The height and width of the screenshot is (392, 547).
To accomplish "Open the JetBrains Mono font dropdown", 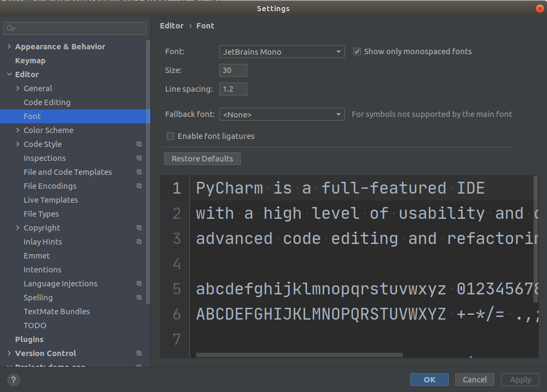I will [282, 51].
